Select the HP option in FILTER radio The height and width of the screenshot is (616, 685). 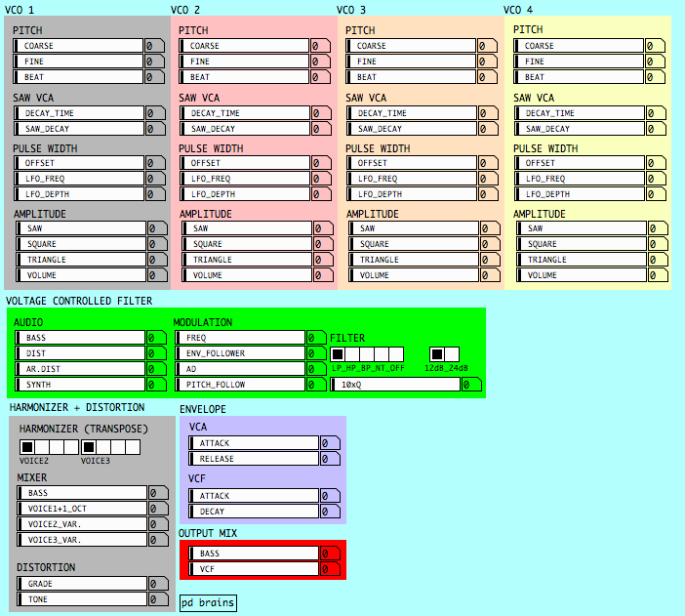[352, 353]
